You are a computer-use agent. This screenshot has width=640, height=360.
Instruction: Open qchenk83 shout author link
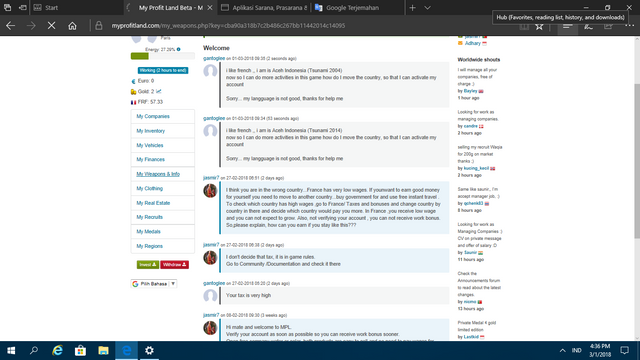tap(473, 203)
